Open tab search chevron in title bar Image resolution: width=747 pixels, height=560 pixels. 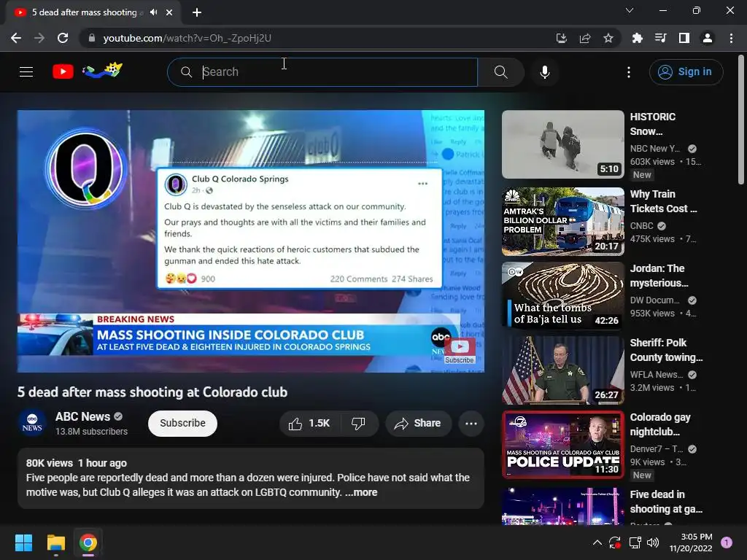click(x=630, y=10)
